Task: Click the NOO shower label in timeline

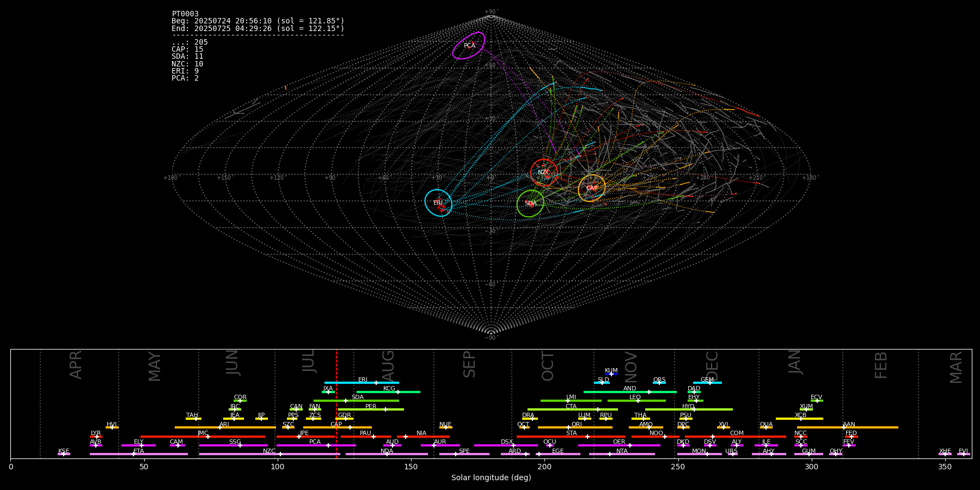Action: pos(656,433)
